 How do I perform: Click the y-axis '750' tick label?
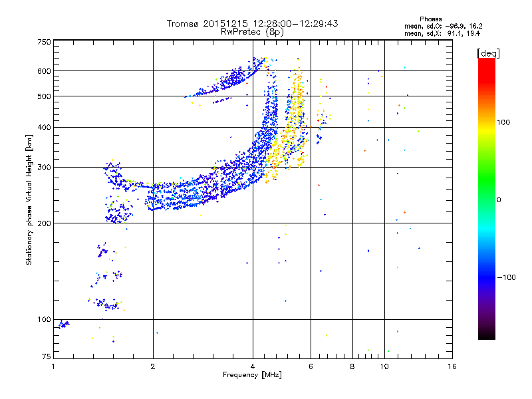44,42
